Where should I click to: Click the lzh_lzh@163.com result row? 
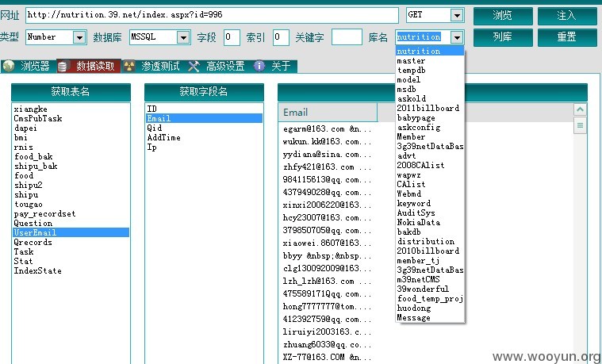(x=328, y=281)
